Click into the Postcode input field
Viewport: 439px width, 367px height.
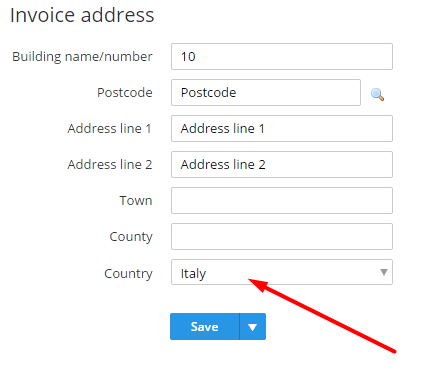point(266,92)
